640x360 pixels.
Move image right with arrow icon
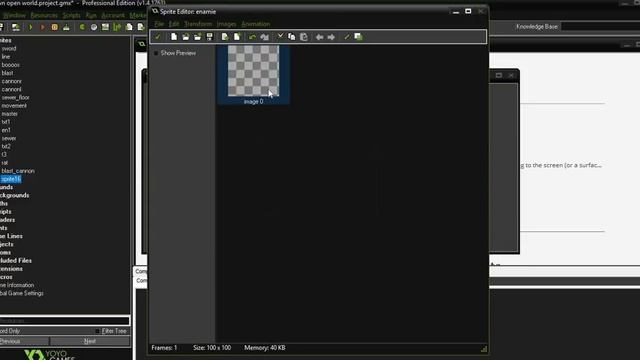click(331, 37)
